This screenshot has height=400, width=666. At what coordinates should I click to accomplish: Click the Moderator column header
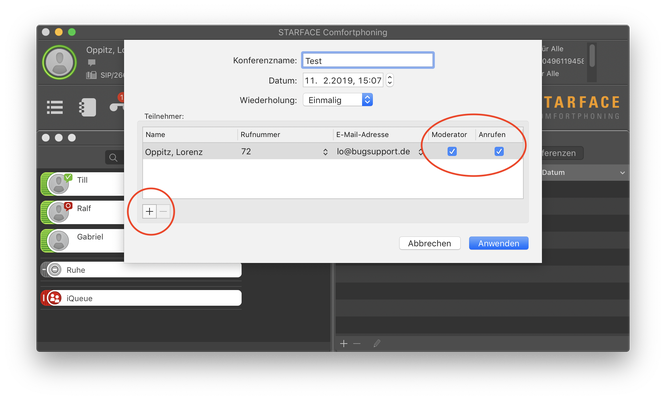click(x=452, y=135)
